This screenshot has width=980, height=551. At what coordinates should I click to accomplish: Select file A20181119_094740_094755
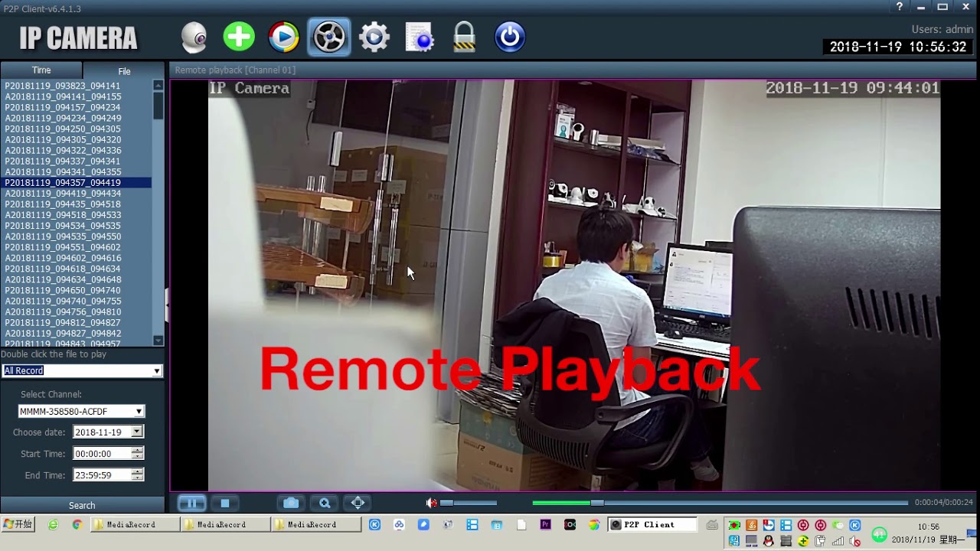(77, 301)
